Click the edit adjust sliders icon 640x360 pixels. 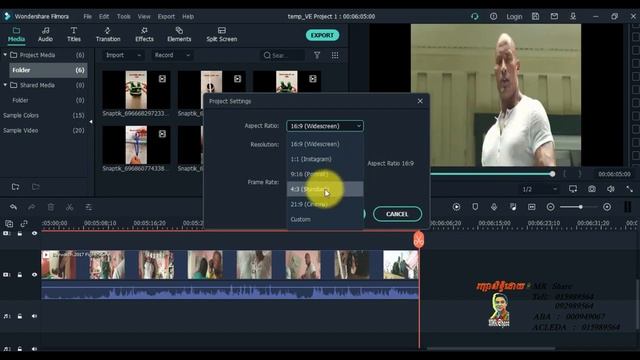88,207
